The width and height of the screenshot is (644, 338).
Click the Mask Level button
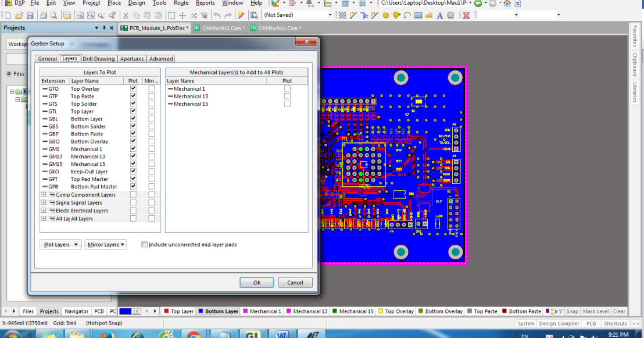pyautogui.click(x=596, y=311)
